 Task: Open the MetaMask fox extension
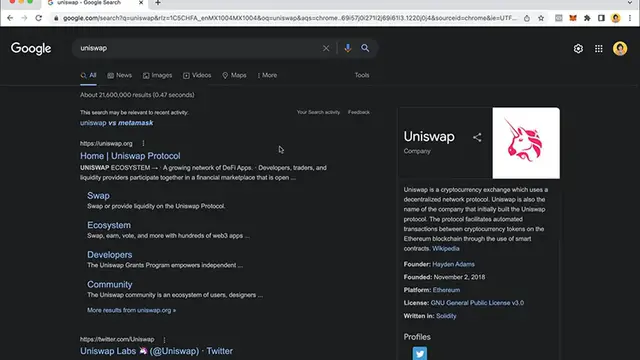(573, 18)
